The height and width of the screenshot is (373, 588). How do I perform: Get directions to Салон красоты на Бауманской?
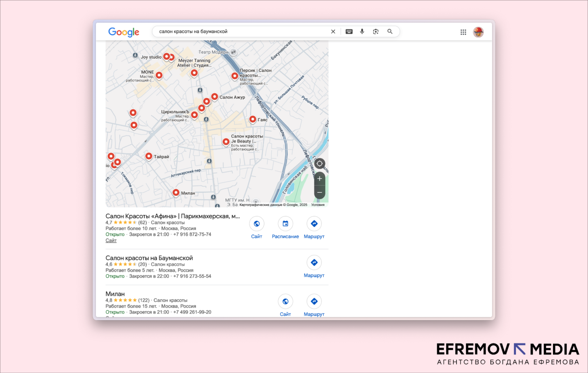coord(314,263)
